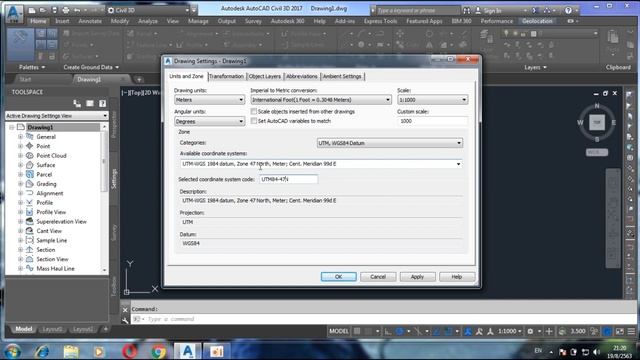This screenshot has width=640, height=360.
Task: Expand the Alignment tree node
Action: [x=20, y=193]
